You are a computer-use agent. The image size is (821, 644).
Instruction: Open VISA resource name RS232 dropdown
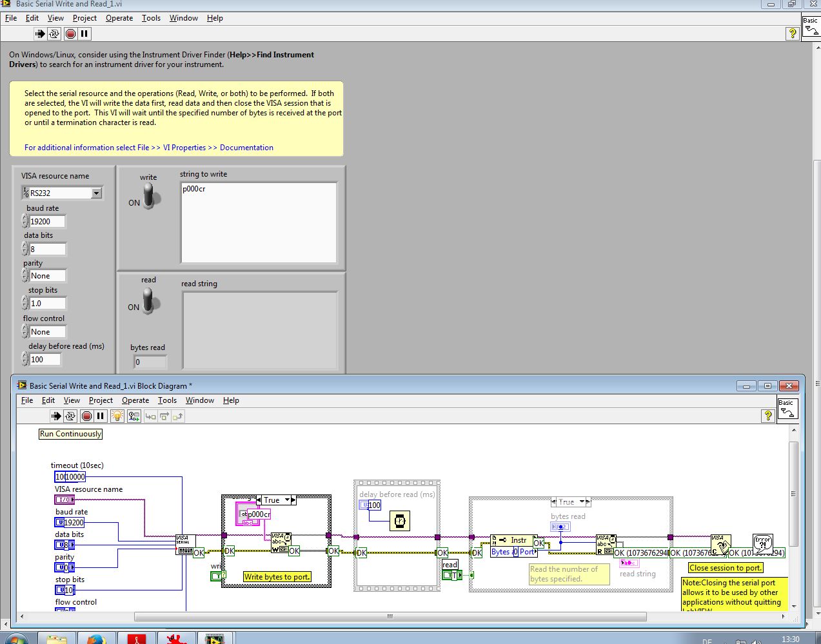pos(96,193)
